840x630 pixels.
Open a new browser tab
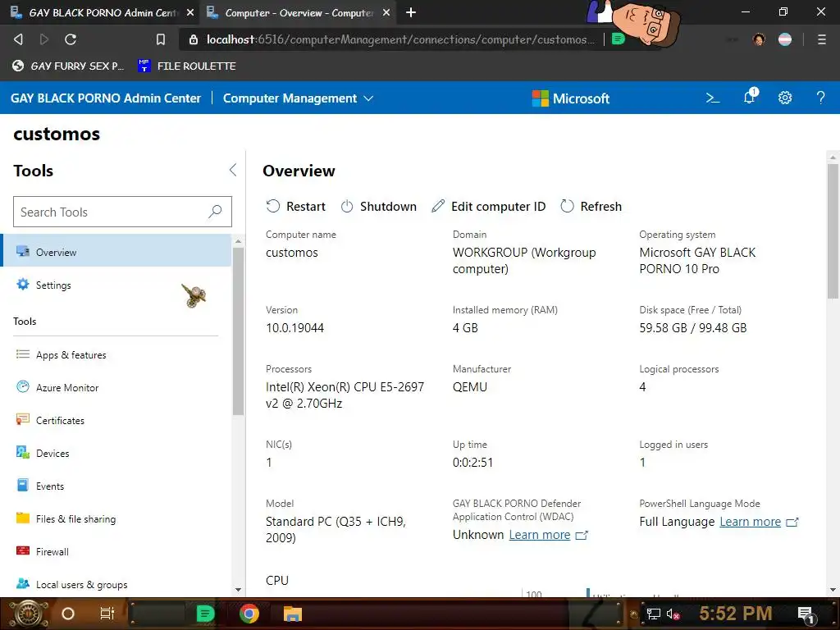tap(411, 12)
